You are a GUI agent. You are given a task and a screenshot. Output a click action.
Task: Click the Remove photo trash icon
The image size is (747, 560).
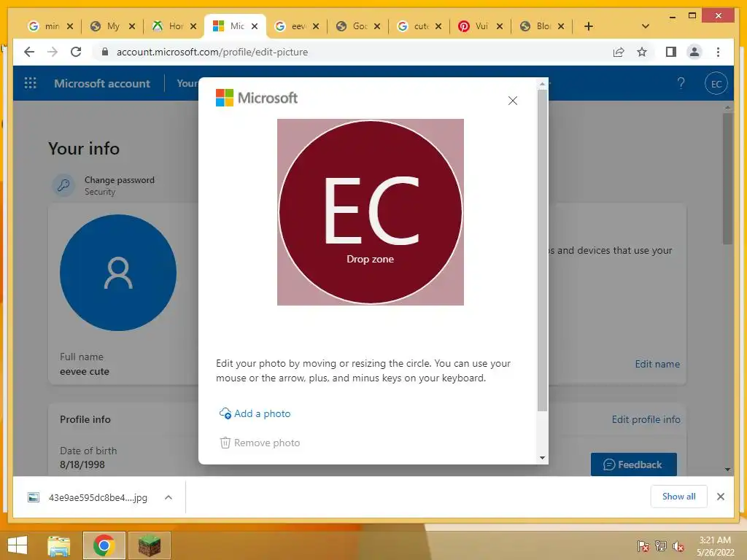[x=225, y=443]
